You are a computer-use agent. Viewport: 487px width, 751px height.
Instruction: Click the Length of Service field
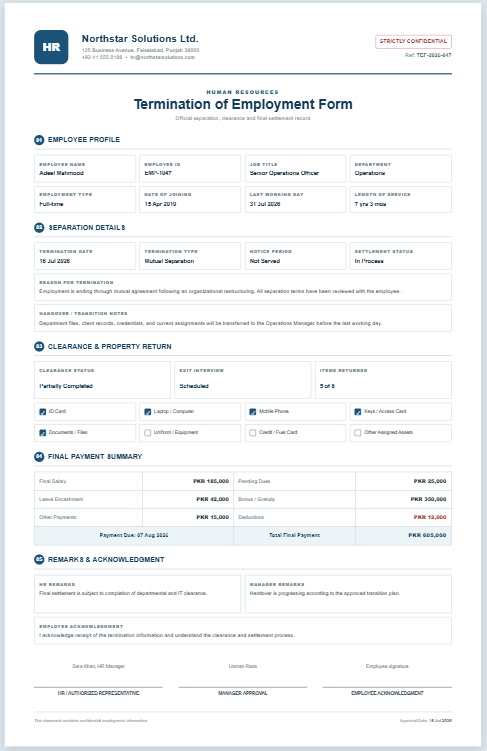400,199
